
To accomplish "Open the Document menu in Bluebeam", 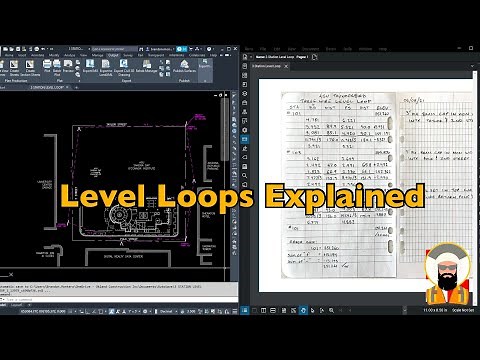I will pos(310,49).
